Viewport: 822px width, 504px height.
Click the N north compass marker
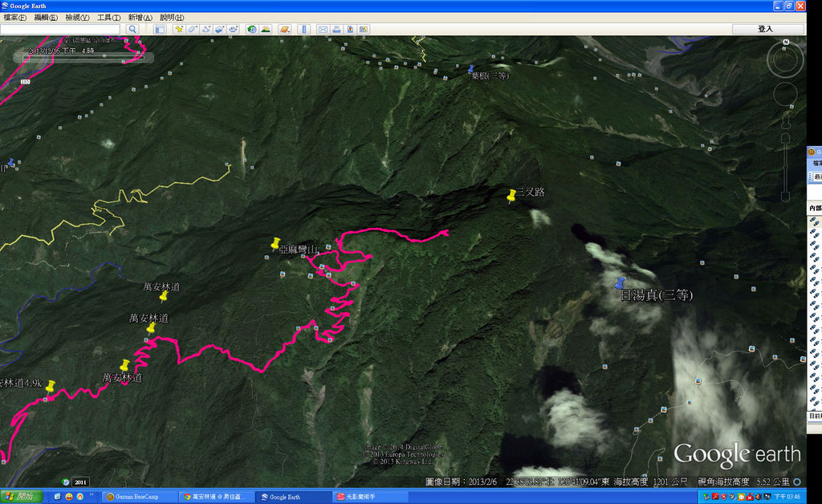(x=785, y=42)
